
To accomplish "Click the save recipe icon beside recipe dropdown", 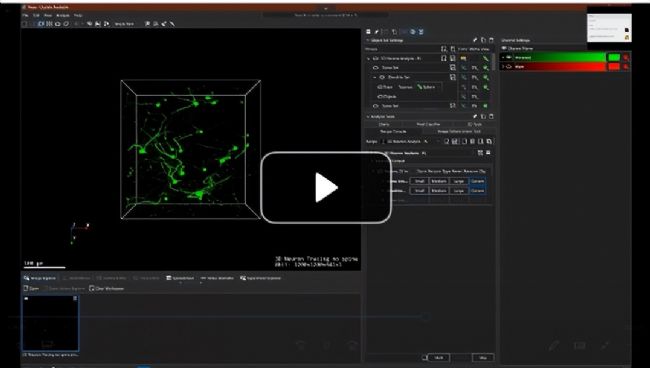I will tap(455, 141).
